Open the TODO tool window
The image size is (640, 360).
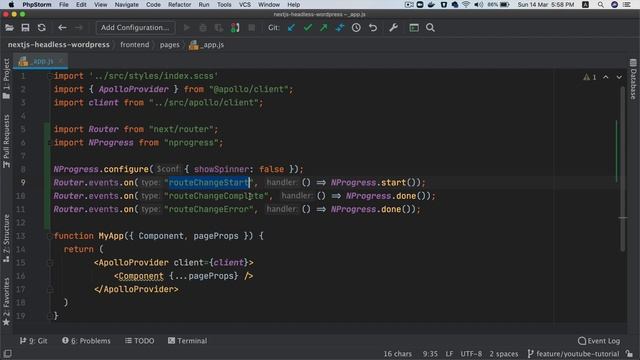click(x=140, y=341)
